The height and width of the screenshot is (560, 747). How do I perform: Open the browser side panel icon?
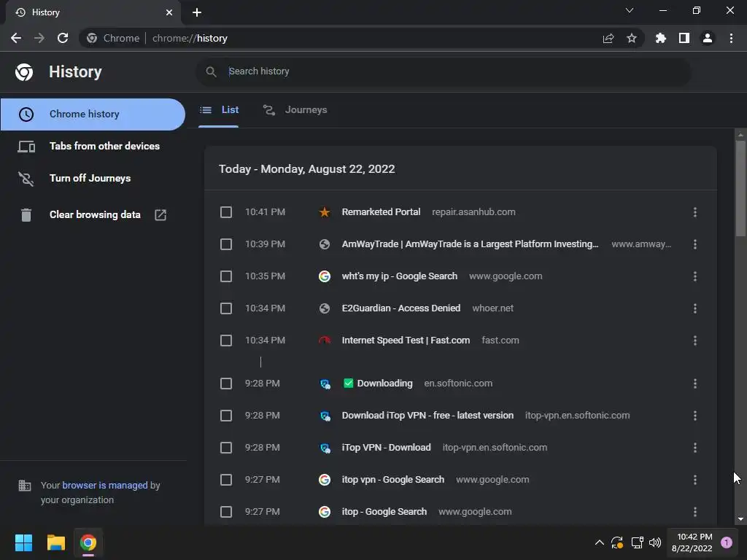click(x=684, y=38)
